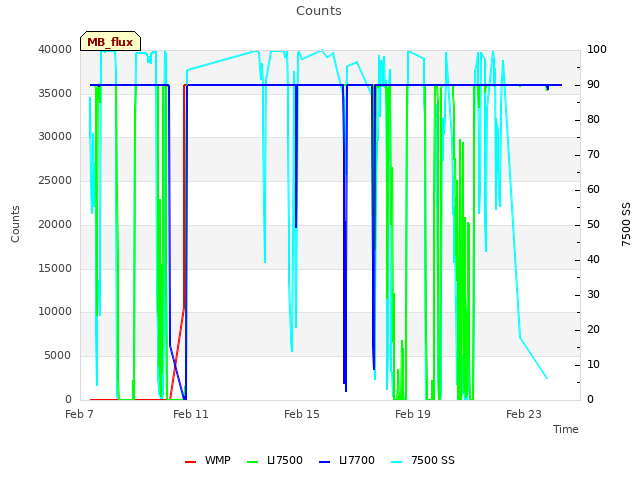Image resolution: width=640 pixels, height=480 pixels.
Task: Click the Feb 23 x-axis label
Action: click(x=524, y=414)
